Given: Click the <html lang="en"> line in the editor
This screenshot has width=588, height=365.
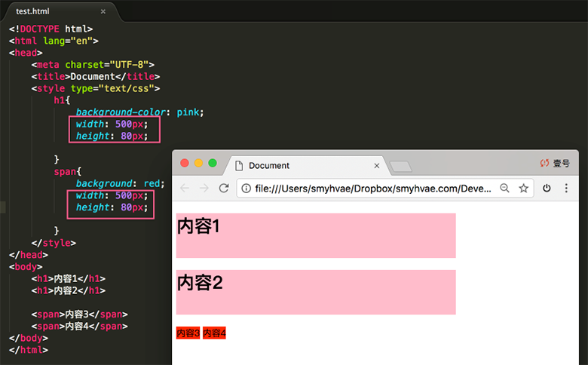Looking at the screenshot, I should [x=54, y=41].
